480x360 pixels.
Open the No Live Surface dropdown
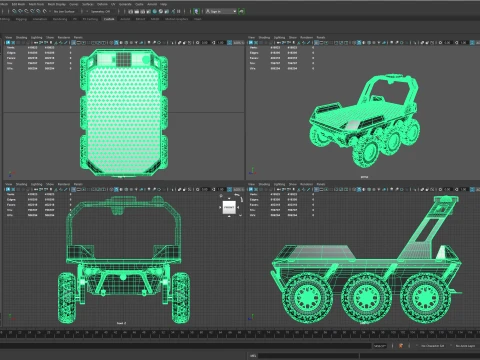(64, 11)
